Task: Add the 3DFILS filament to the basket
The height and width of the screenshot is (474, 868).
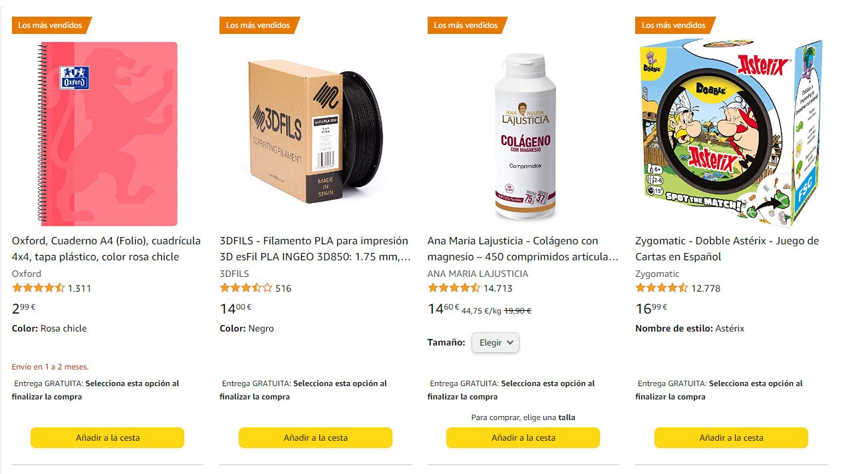Action: click(315, 437)
